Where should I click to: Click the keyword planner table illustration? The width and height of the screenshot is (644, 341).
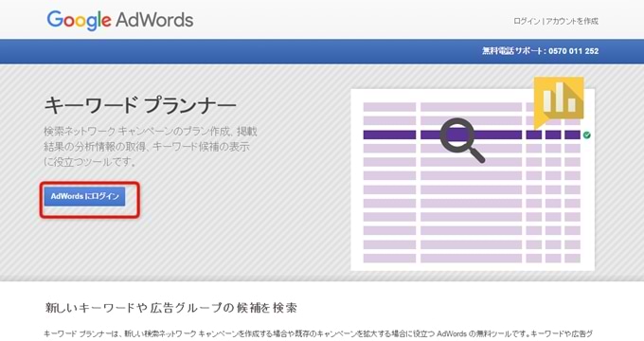[x=473, y=180]
